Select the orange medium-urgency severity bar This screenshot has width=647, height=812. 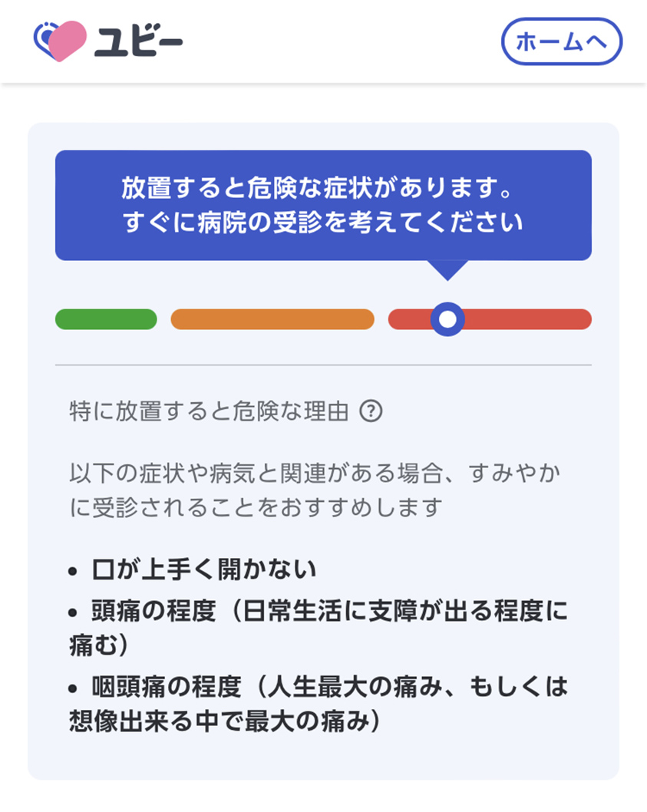pyautogui.click(x=272, y=319)
